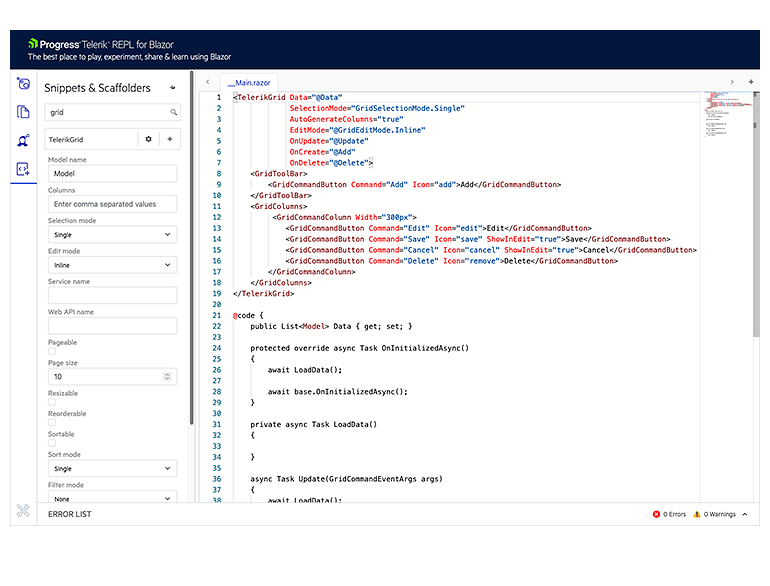Click the code minimap preview
Viewport: 770px width, 586px height.
[726, 114]
